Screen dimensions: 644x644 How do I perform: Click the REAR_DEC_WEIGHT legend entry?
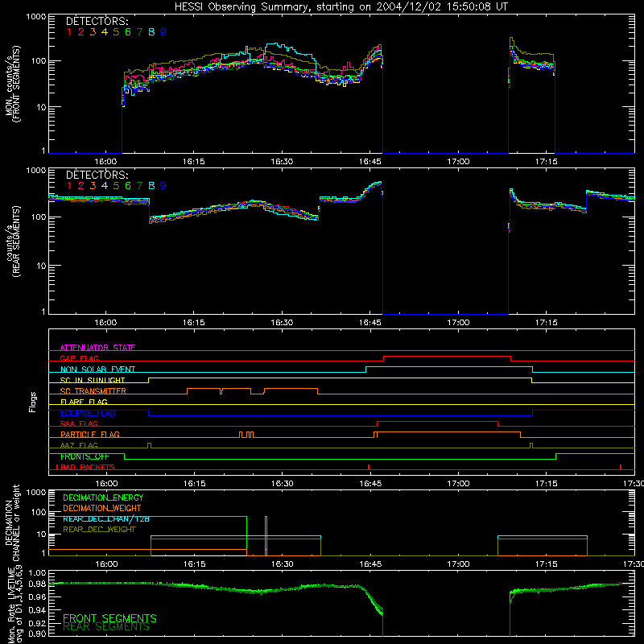click(99, 530)
